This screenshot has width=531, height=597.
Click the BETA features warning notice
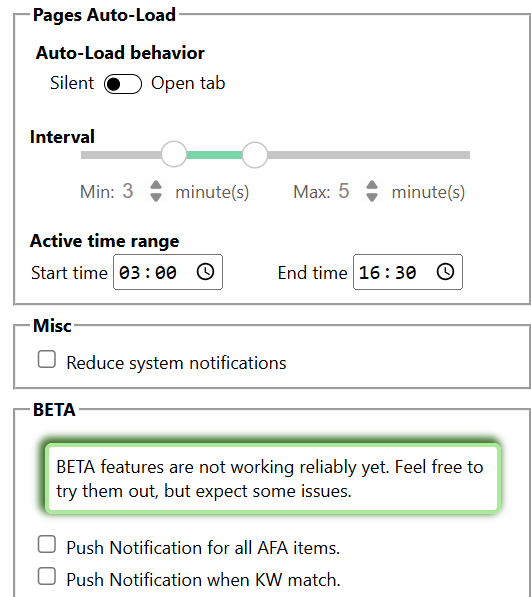pyautogui.click(x=273, y=479)
